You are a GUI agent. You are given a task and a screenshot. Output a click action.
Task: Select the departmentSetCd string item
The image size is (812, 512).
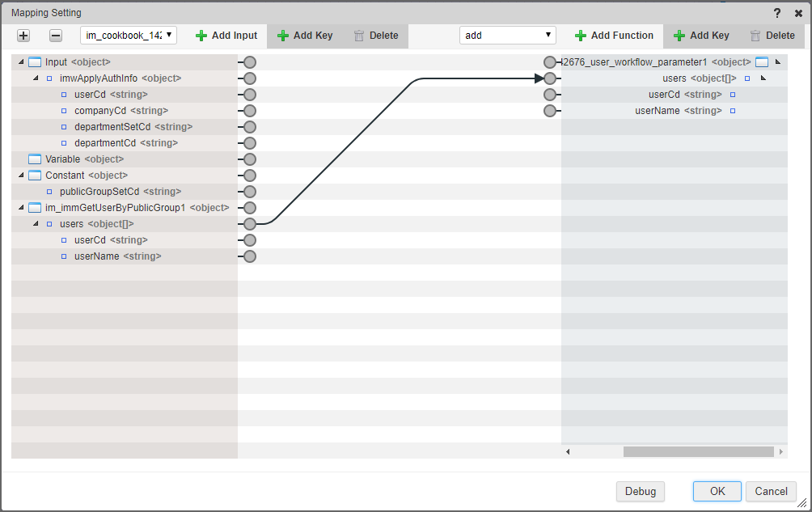pyautogui.click(x=133, y=127)
